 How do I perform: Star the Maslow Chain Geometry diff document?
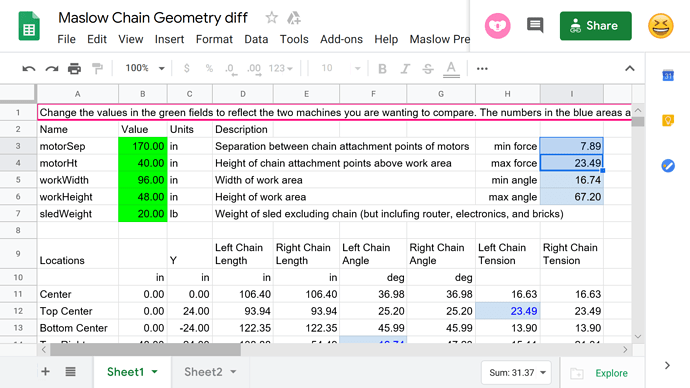click(272, 18)
